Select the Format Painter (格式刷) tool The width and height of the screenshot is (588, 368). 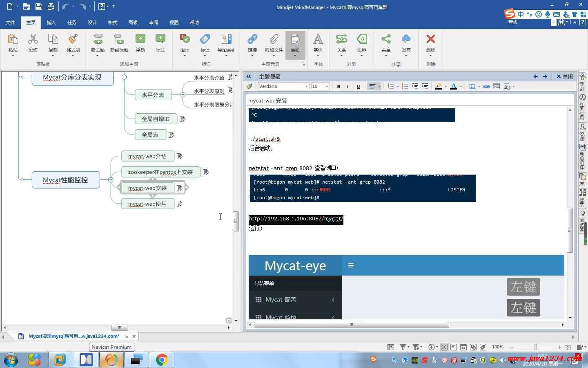pyautogui.click(x=73, y=39)
